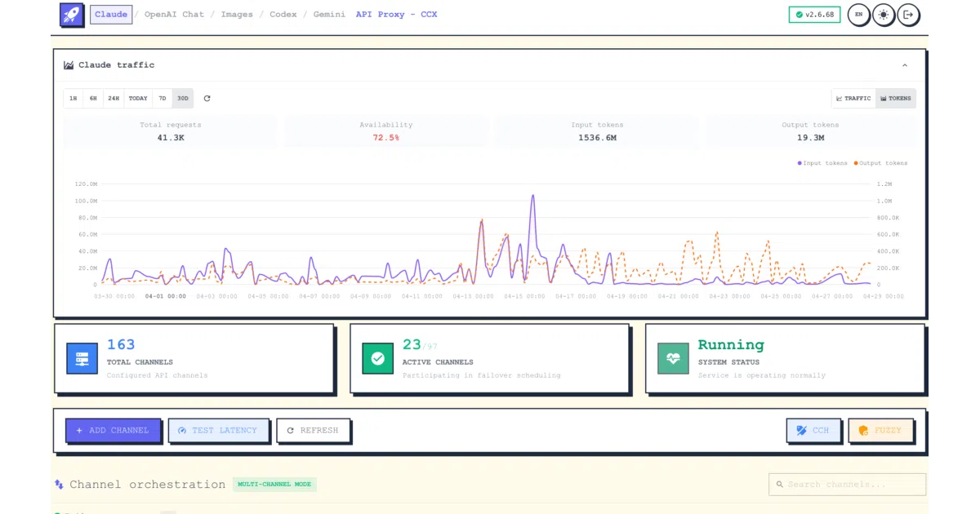Open the OpenAI Chat tab
Image resolution: width=980 pixels, height=514 pixels.
coord(174,15)
